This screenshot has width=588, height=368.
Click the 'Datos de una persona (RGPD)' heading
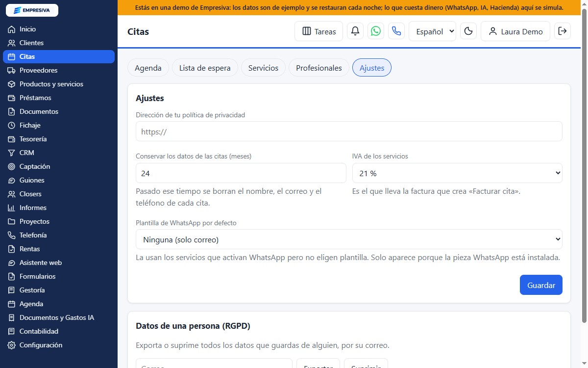point(193,326)
